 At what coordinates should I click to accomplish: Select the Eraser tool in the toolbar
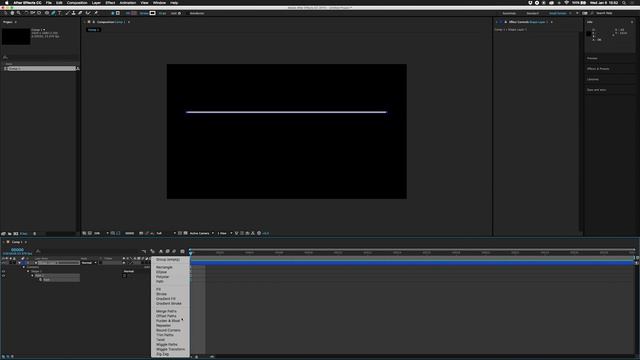[x=80, y=13]
